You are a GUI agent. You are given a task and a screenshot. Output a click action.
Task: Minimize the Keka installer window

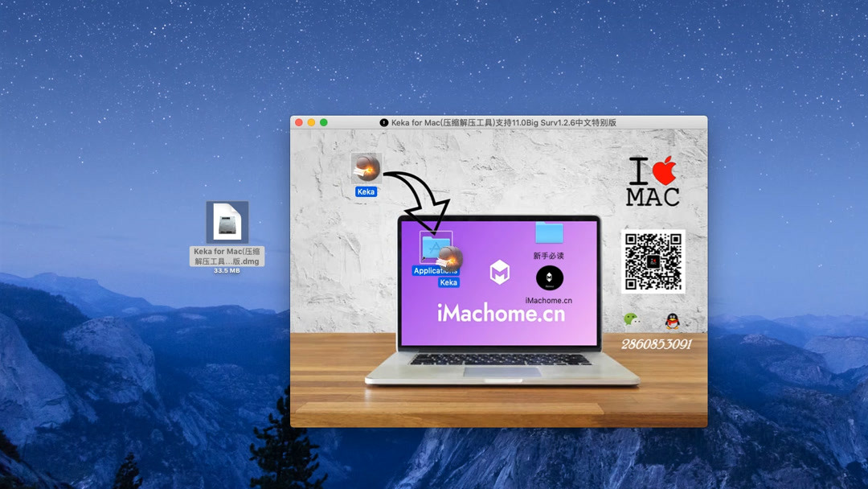click(x=311, y=122)
